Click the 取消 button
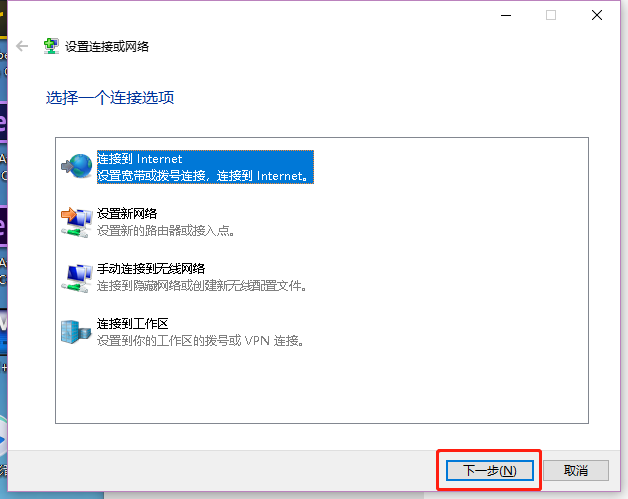 (x=576, y=471)
